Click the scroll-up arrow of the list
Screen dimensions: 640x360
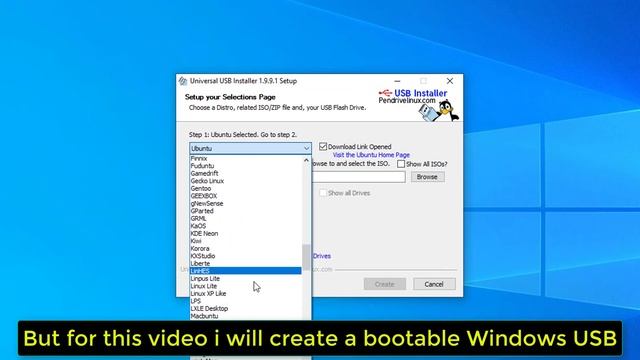click(306, 160)
